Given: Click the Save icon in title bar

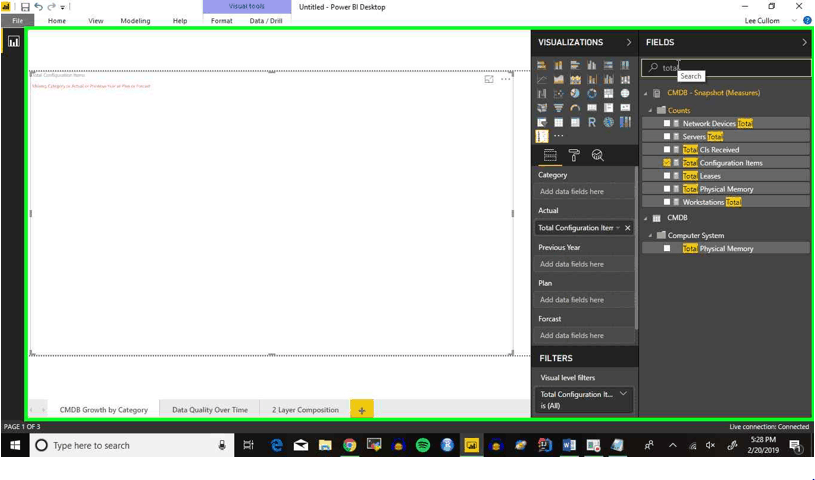Looking at the screenshot, I should pos(25,7).
